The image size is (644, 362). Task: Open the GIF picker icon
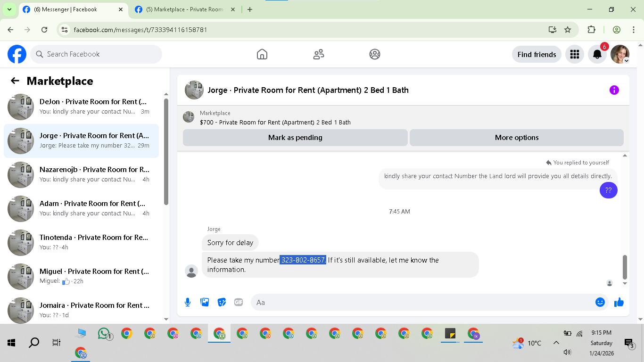(x=239, y=302)
